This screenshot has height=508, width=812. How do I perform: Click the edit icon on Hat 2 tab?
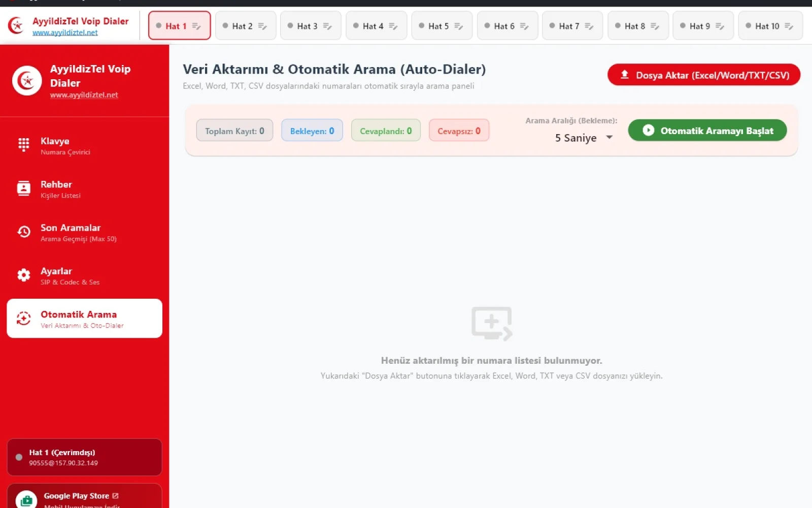click(262, 26)
